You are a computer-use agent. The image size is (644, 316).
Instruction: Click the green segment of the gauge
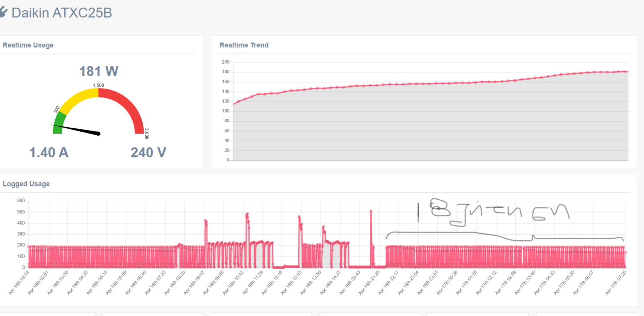click(x=59, y=123)
